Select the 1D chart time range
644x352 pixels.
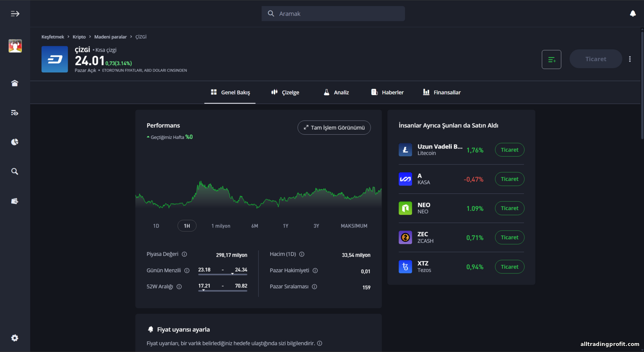pos(156,226)
